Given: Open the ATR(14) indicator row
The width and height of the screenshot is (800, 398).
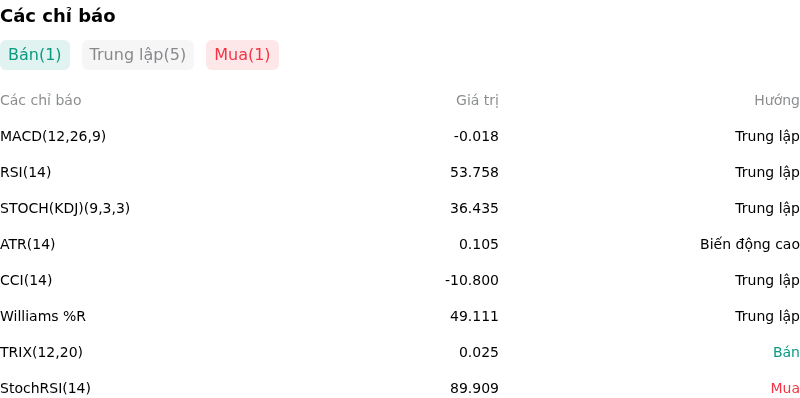Looking at the screenshot, I should point(400,244).
